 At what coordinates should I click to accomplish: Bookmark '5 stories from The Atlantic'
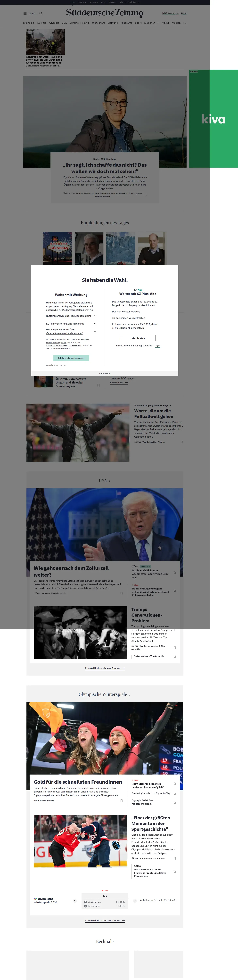(174, 657)
